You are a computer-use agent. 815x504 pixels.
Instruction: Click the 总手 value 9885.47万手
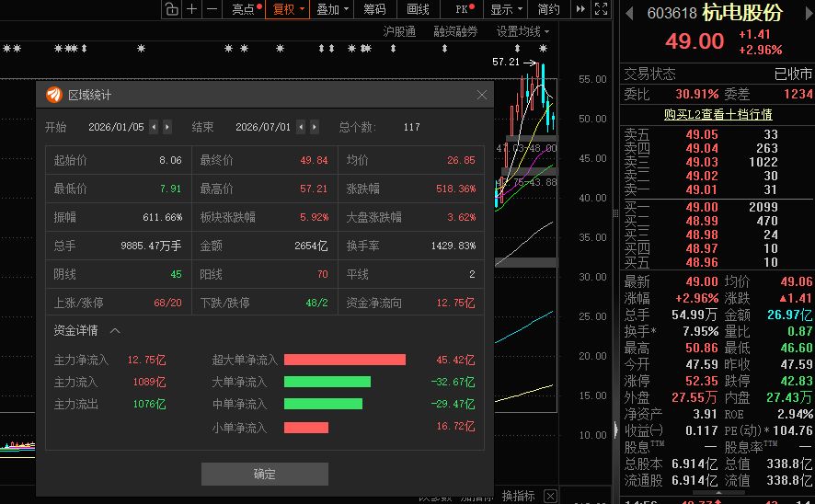(x=151, y=246)
